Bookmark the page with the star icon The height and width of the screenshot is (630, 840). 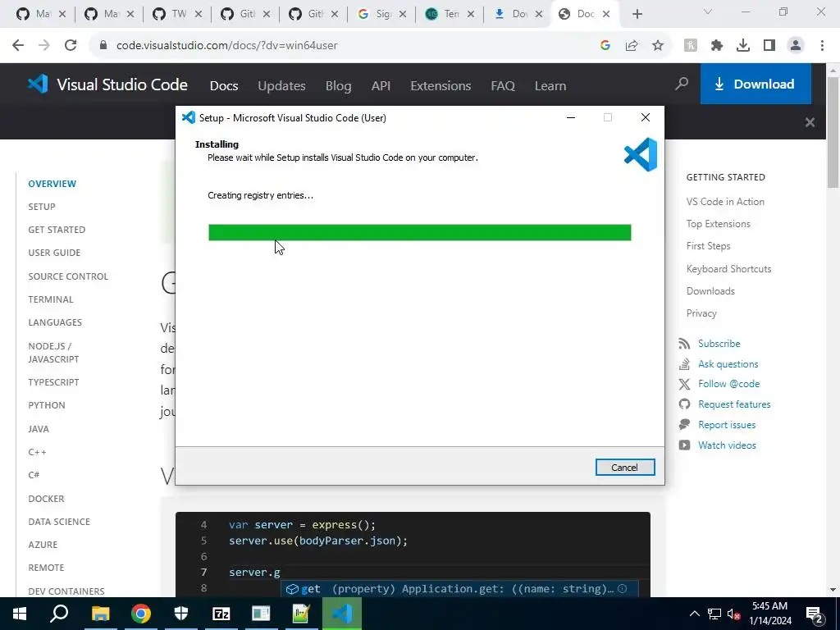(658, 46)
